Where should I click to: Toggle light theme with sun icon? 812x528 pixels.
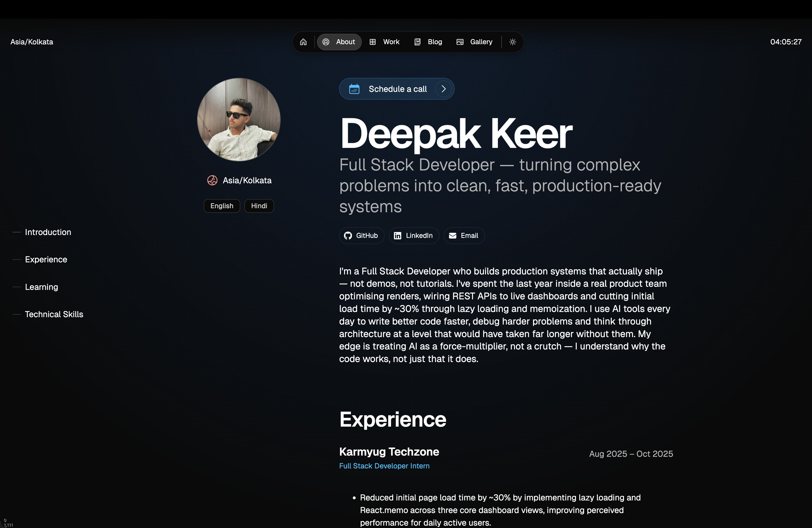pyautogui.click(x=512, y=42)
